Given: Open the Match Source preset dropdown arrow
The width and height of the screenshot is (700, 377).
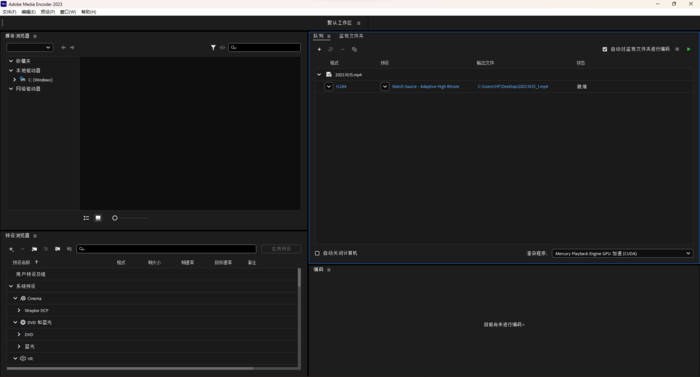Looking at the screenshot, I should pos(385,86).
